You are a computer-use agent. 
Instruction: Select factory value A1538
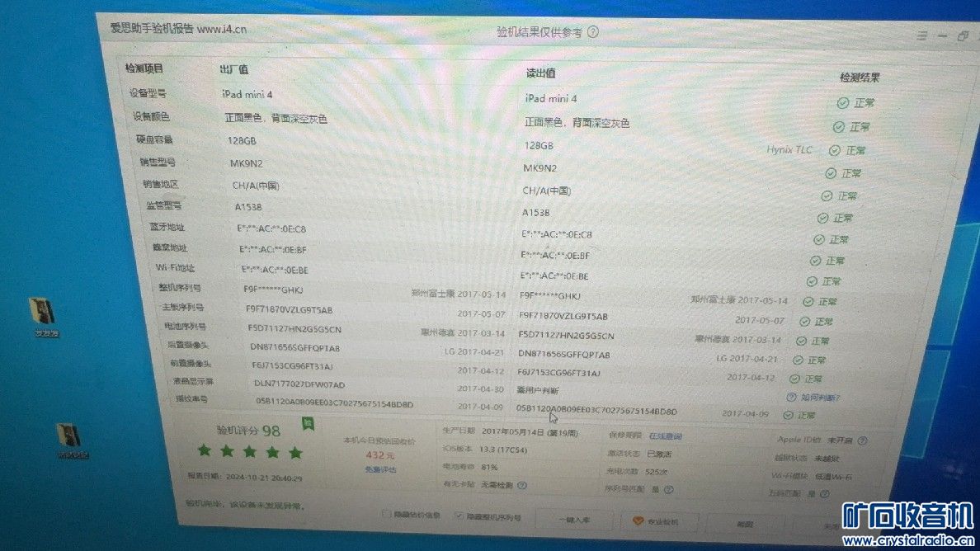(248, 207)
